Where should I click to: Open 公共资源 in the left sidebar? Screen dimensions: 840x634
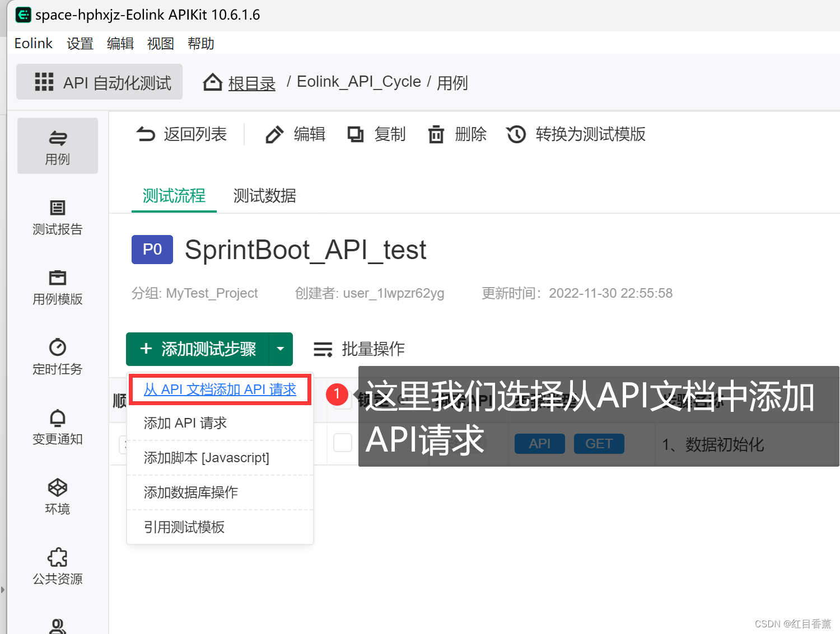pyautogui.click(x=58, y=567)
